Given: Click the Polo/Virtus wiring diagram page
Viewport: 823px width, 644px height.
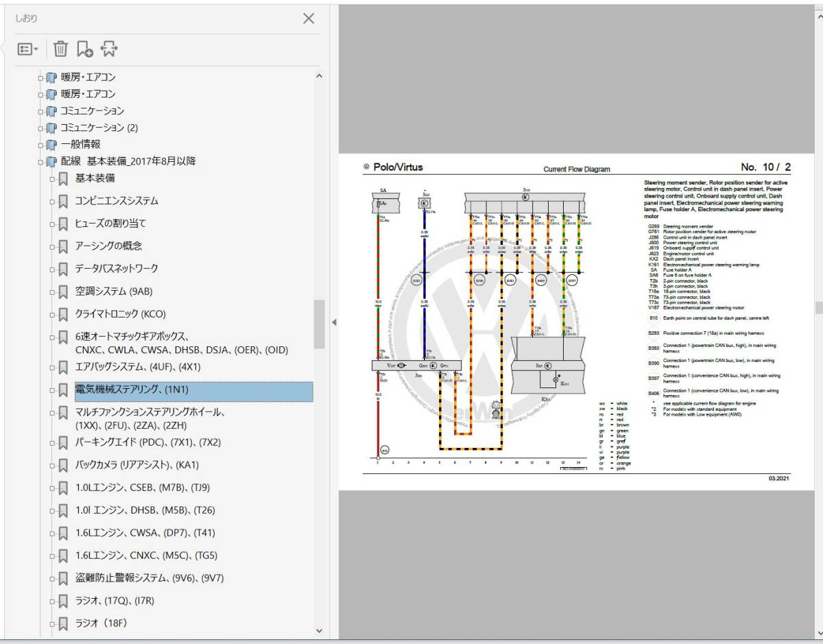Looking at the screenshot, I should [576, 321].
